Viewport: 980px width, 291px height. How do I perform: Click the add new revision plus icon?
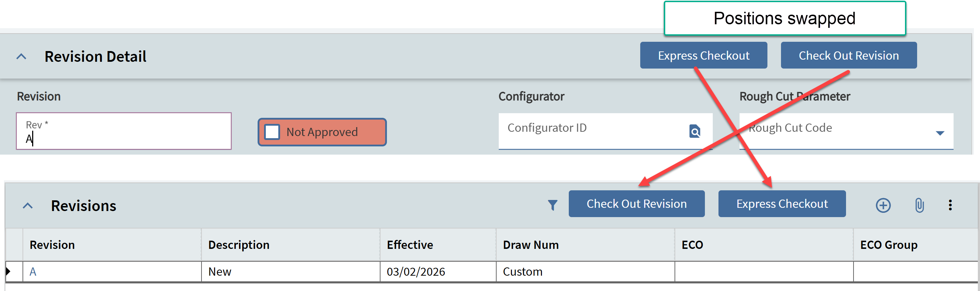pos(883,205)
